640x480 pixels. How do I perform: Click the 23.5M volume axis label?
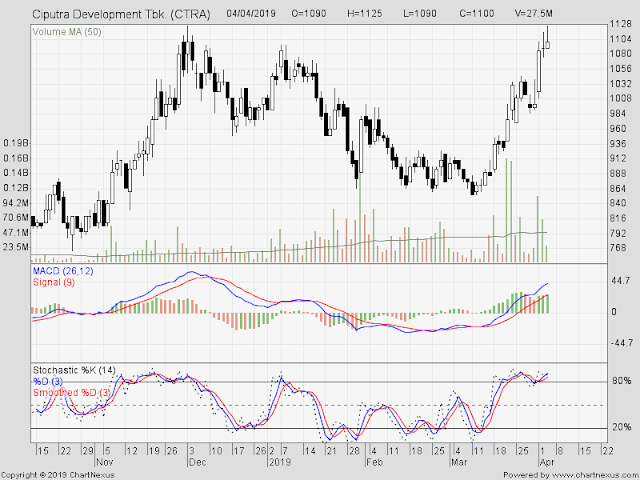pyautogui.click(x=16, y=247)
